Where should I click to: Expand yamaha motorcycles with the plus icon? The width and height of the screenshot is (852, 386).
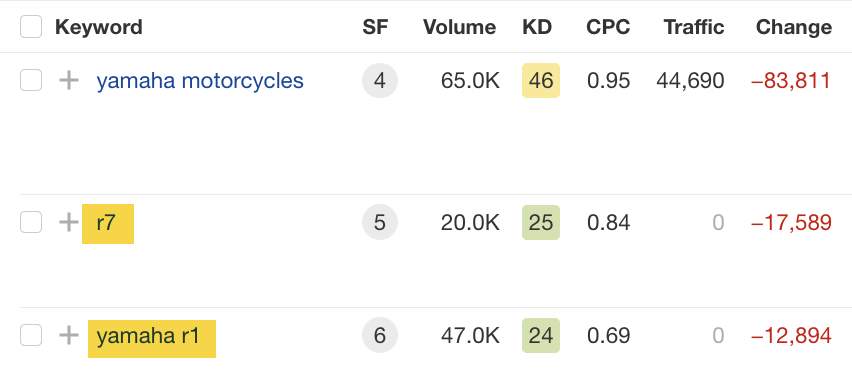[69, 80]
